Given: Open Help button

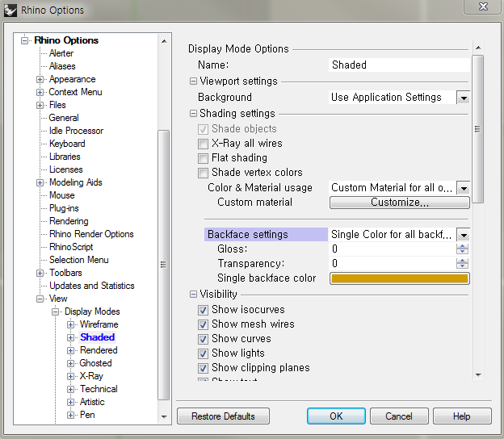Looking at the screenshot, I should pyautogui.click(x=462, y=416).
